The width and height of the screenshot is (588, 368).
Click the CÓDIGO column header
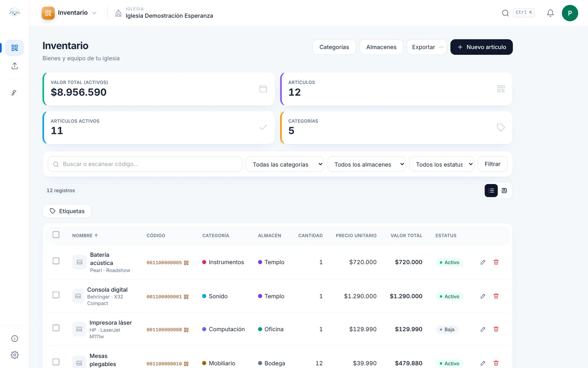pyautogui.click(x=156, y=236)
